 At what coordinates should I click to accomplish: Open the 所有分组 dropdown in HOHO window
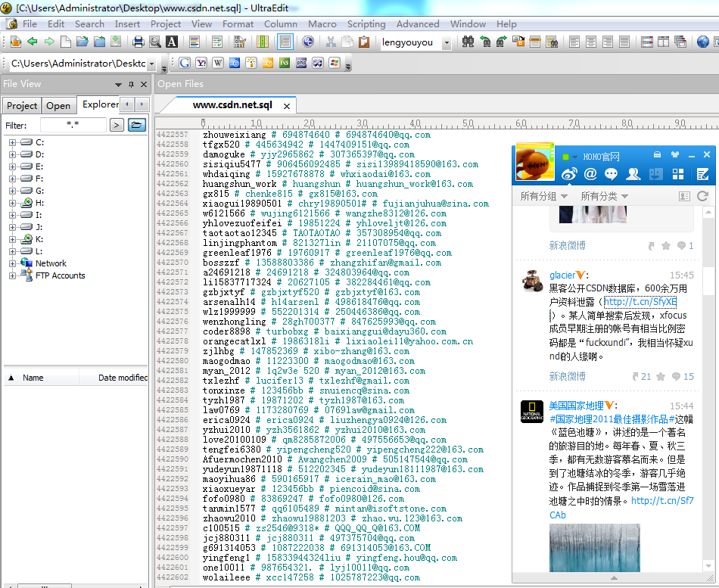[544, 196]
